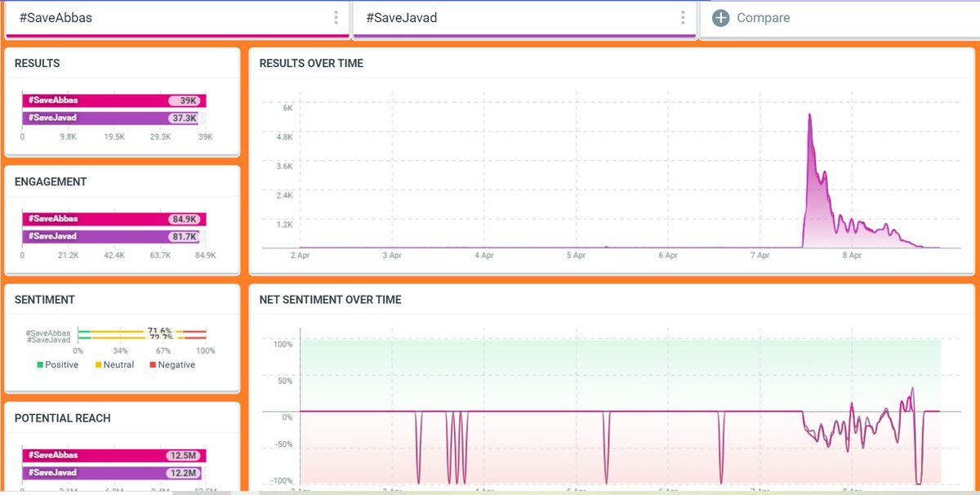This screenshot has width=980, height=495.
Task: Select the #SaveJavad query tab
Action: (x=524, y=18)
